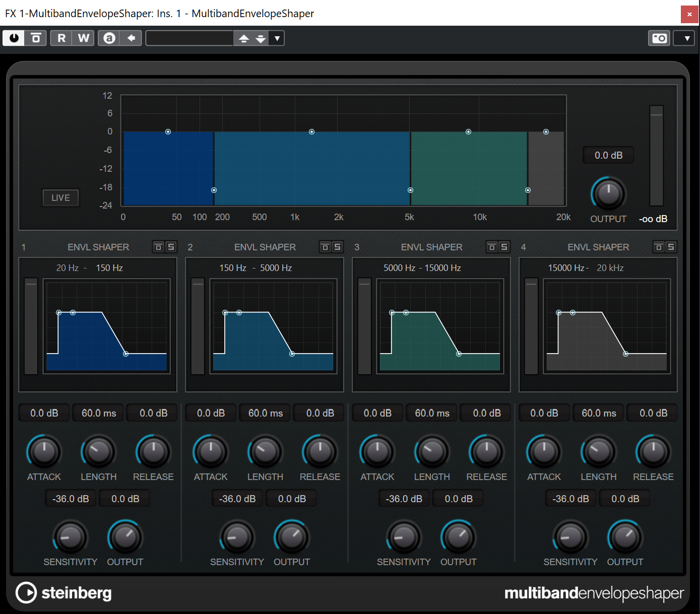Solo band 3 envelope shaper
Image resolution: width=700 pixels, height=614 pixels.
point(504,247)
